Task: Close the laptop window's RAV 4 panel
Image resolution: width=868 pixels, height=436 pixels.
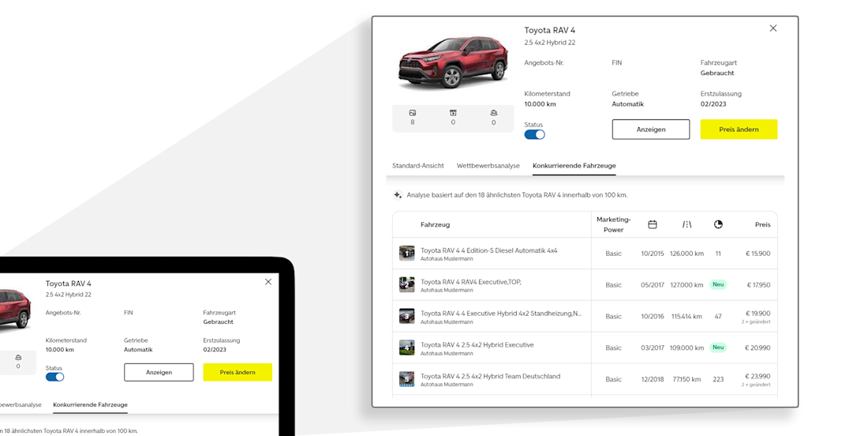Action: tap(268, 282)
